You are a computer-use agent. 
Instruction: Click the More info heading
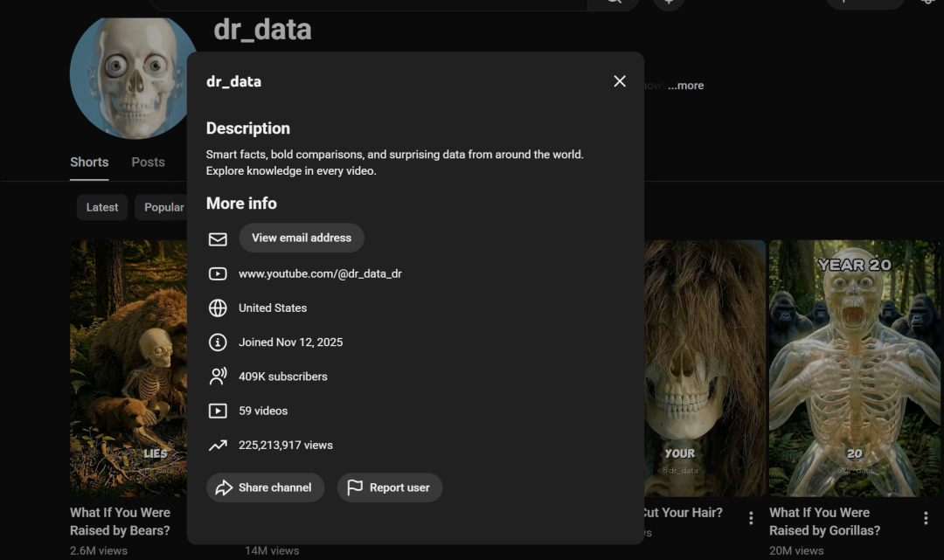coord(241,204)
